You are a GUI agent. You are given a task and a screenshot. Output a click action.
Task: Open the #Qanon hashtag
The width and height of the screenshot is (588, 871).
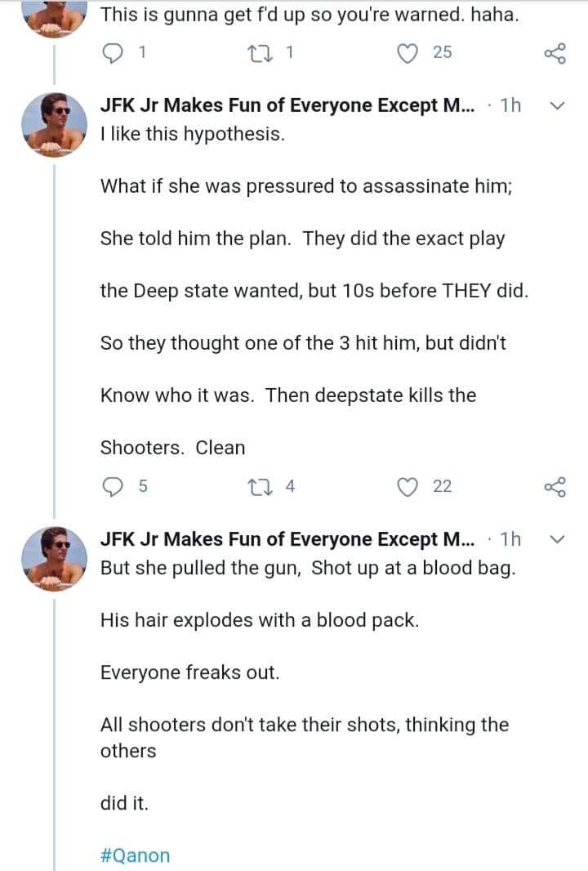click(x=136, y=855)
